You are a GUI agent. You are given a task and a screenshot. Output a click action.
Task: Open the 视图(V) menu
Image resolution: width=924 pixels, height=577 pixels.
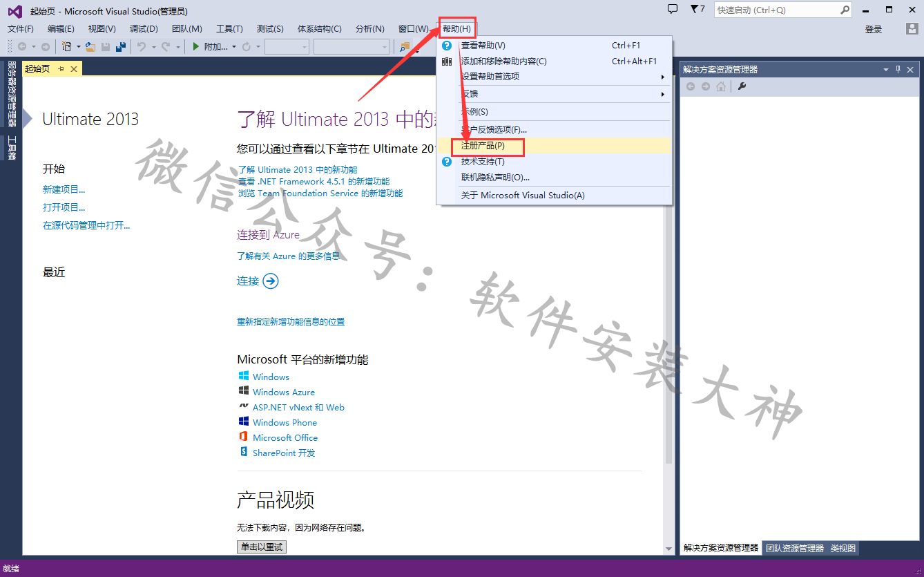coord(102,29)
